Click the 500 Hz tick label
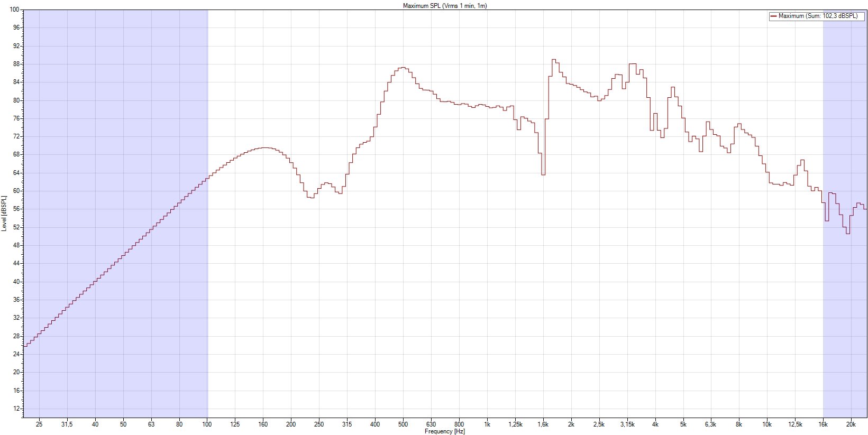 point(403,424)
